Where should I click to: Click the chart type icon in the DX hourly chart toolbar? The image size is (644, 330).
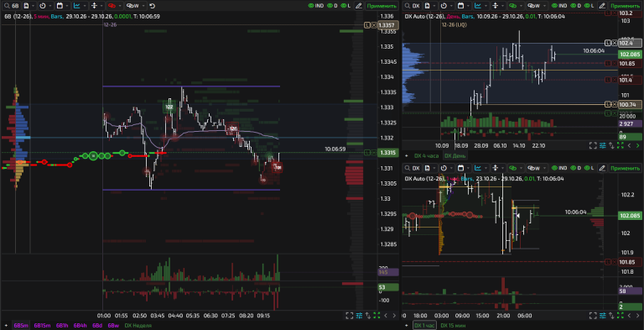[478, 168]
